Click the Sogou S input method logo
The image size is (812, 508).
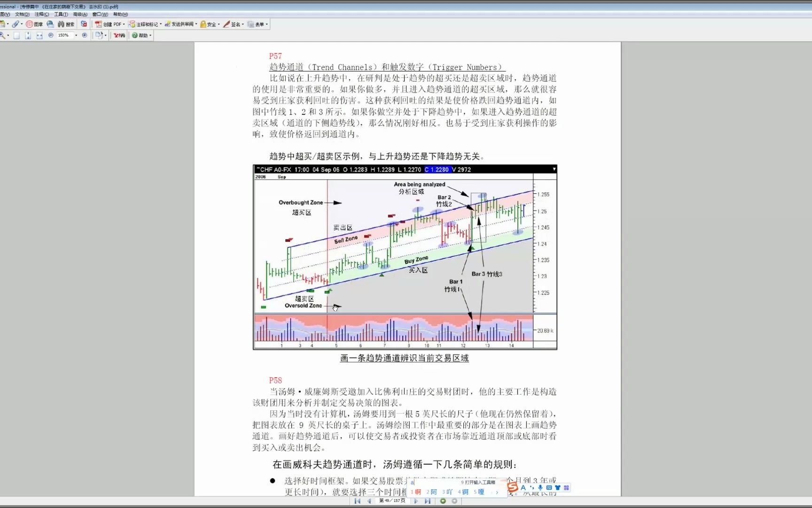(x=513, y=488)
